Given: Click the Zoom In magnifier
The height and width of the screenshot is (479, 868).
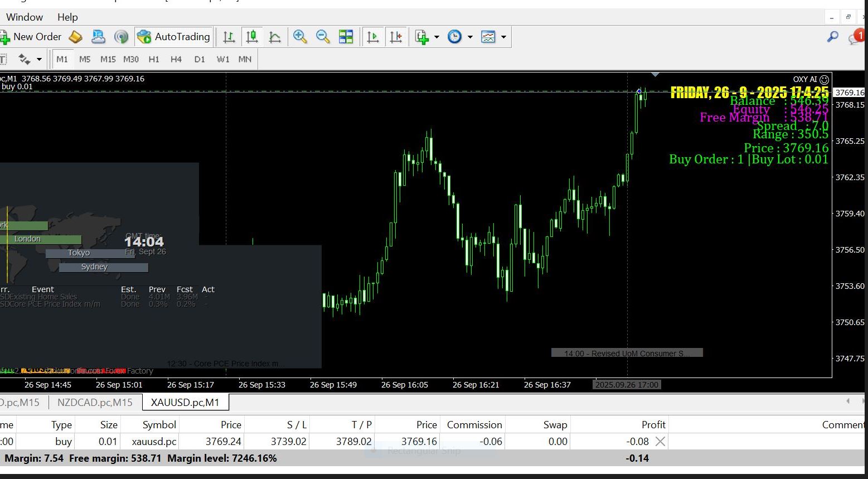Looking at the screenshot, I should click(300, 37).
